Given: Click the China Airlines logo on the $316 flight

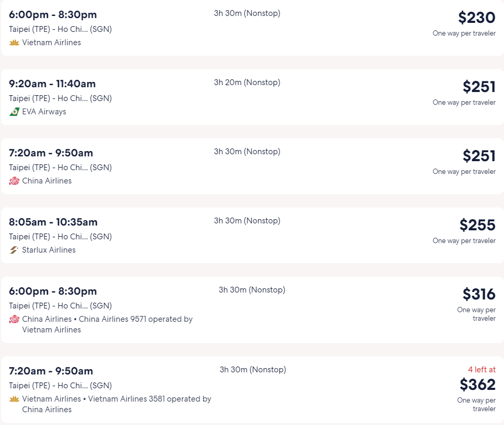Looking at the screenshot, I should coord(14,319).
